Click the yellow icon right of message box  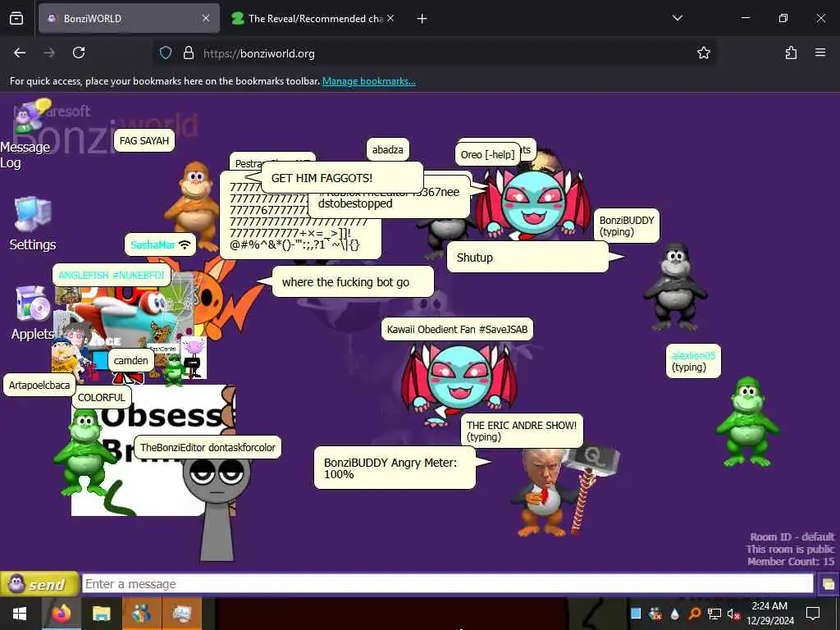pos(829,584)
